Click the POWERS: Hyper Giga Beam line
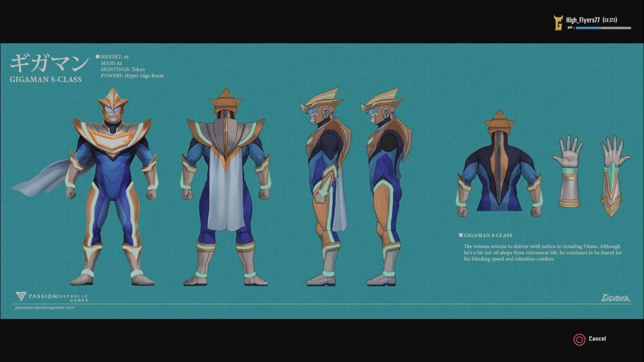The width and height of the screenshot is (644, 362). pyautogui.click(x=132, y=75)
